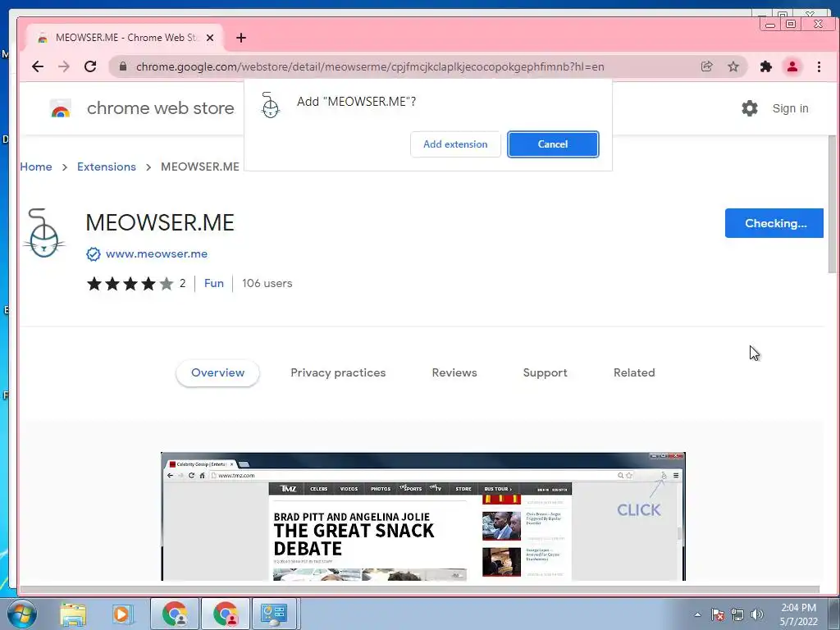Open the control panel taskbar icon

pyautogui.click(x=274, y=614)
